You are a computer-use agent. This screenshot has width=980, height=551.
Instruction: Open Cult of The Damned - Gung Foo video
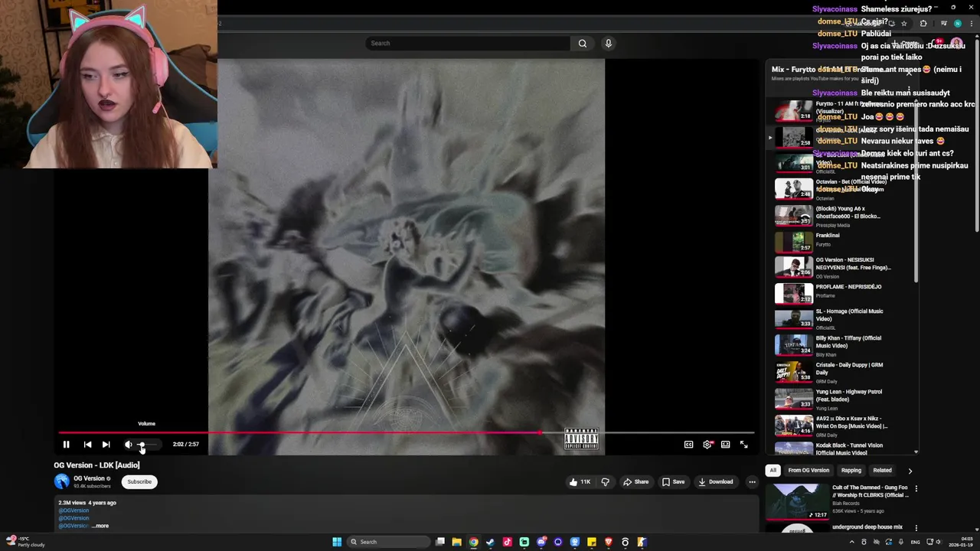(837, 500)
